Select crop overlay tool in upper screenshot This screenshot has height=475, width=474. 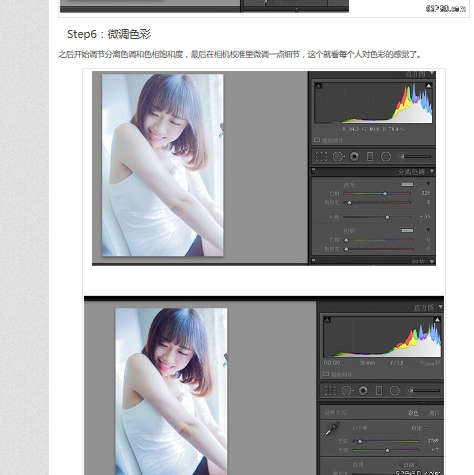(321, 156)
